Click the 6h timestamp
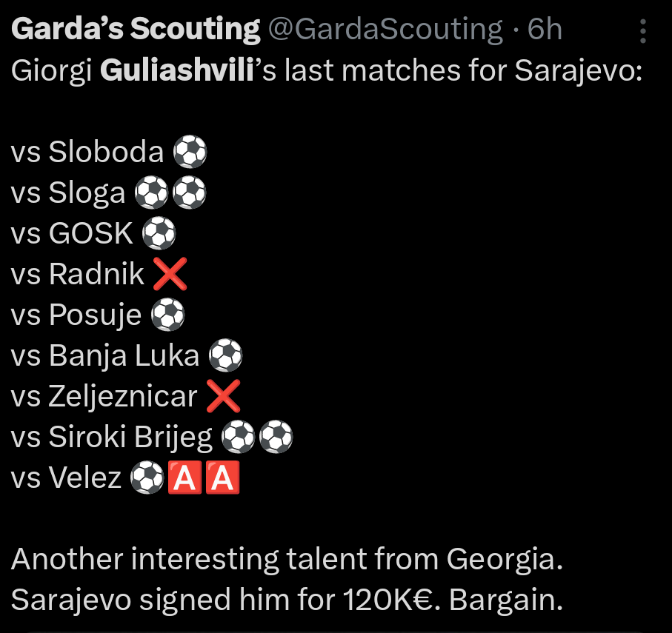The height and width of the screenshot is (633, 672). point(545,29)
